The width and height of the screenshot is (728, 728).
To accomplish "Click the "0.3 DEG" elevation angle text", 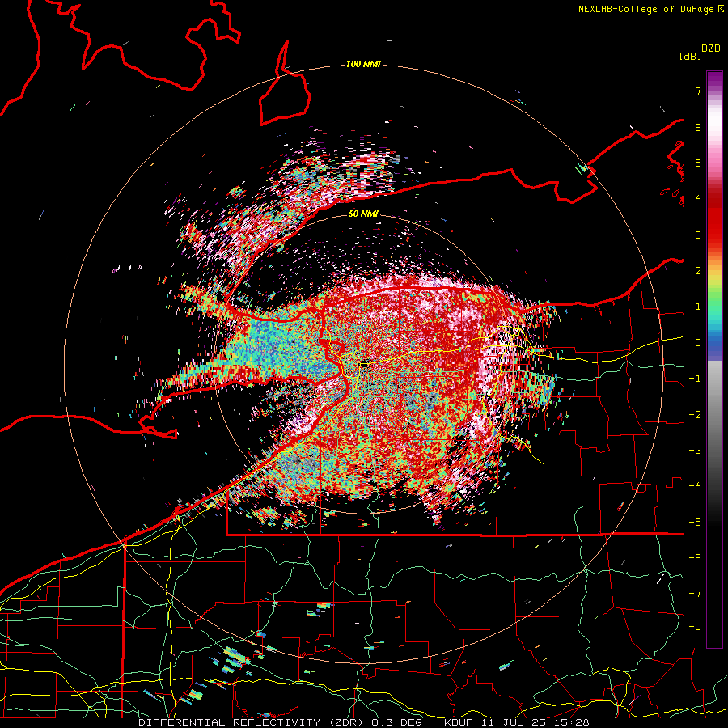I will (x=396, y=722).
